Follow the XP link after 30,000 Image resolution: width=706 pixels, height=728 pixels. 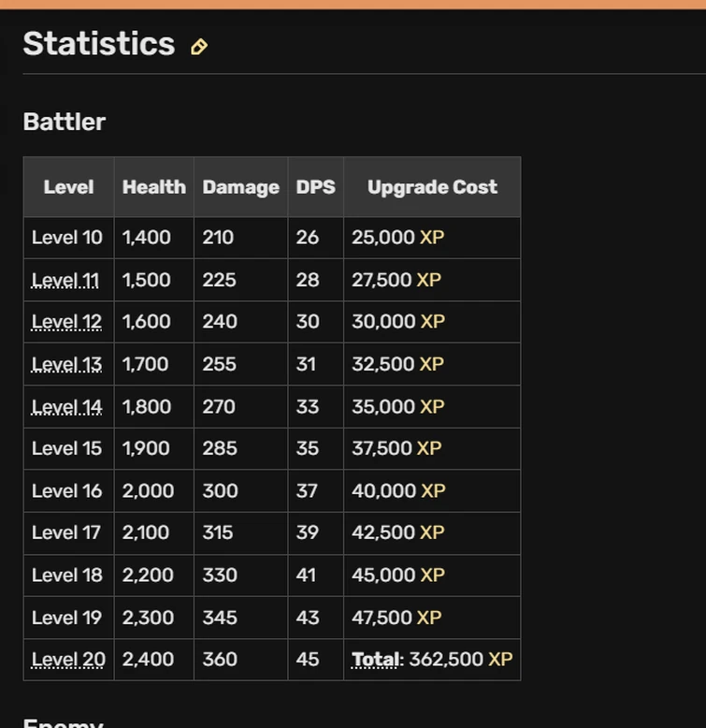click(432, 322)
